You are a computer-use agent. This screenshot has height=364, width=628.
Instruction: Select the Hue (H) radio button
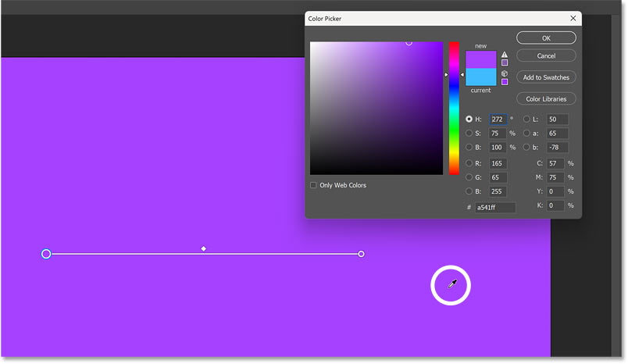click(469, 120)
